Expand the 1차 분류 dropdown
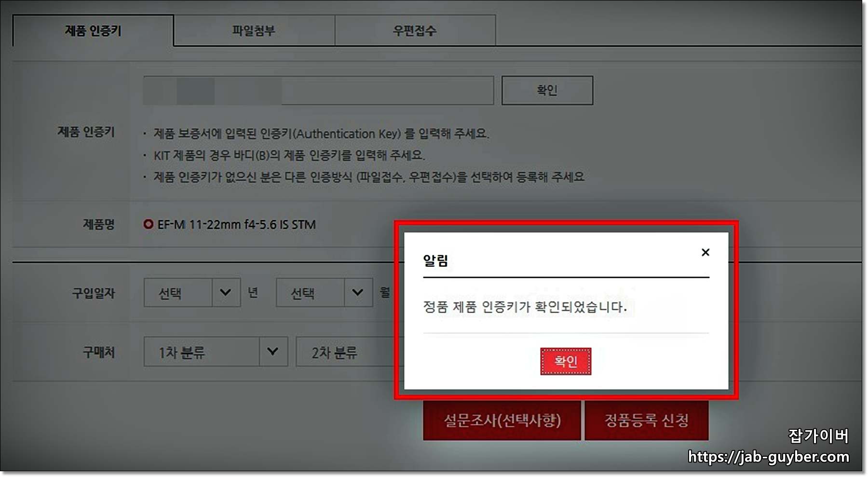Viewport: 868px width, 477px height. pyautogui.click(x=216, y=352)
